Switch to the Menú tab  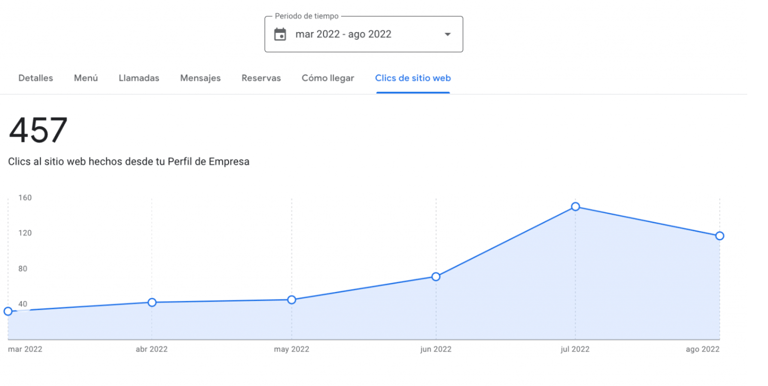[86, 78]
